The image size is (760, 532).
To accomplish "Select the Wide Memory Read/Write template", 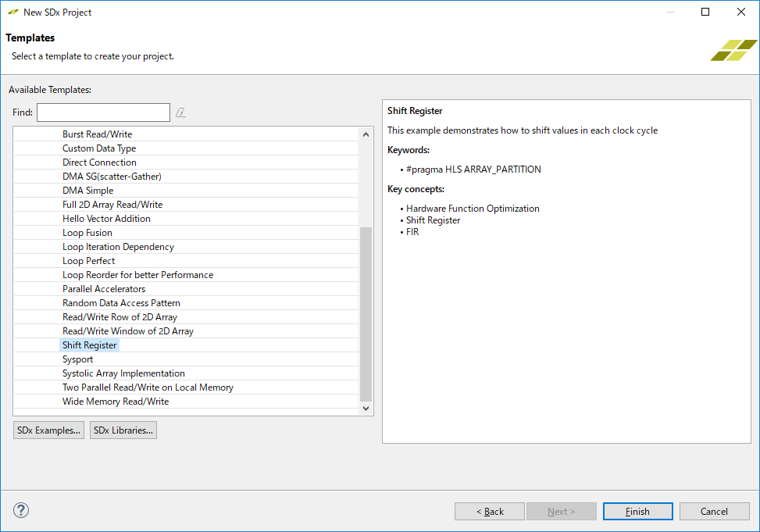I will pos(116,402).
